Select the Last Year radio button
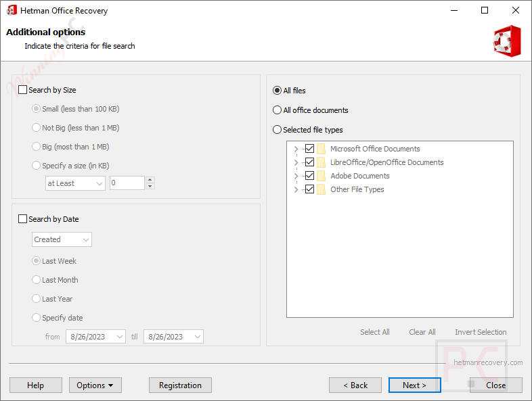The image size is (532, 401). pos(36,299)
